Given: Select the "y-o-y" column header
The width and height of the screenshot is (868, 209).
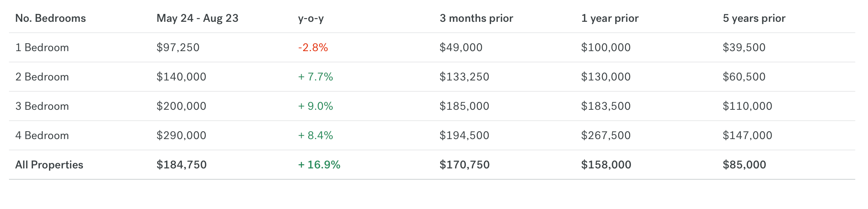Looking at the screenshot, I should [311, 18].
